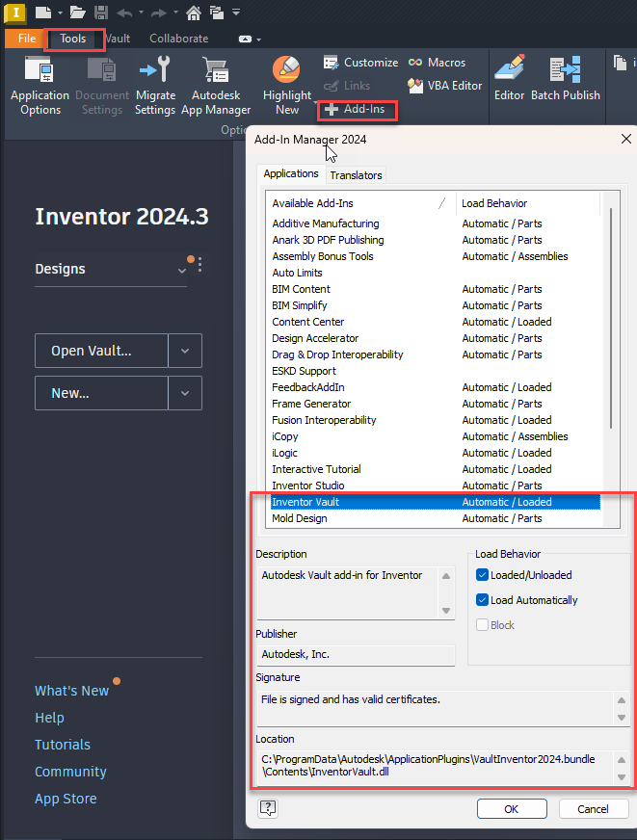Sort by the Available Add-Ins column header

(x=360, y=203)
